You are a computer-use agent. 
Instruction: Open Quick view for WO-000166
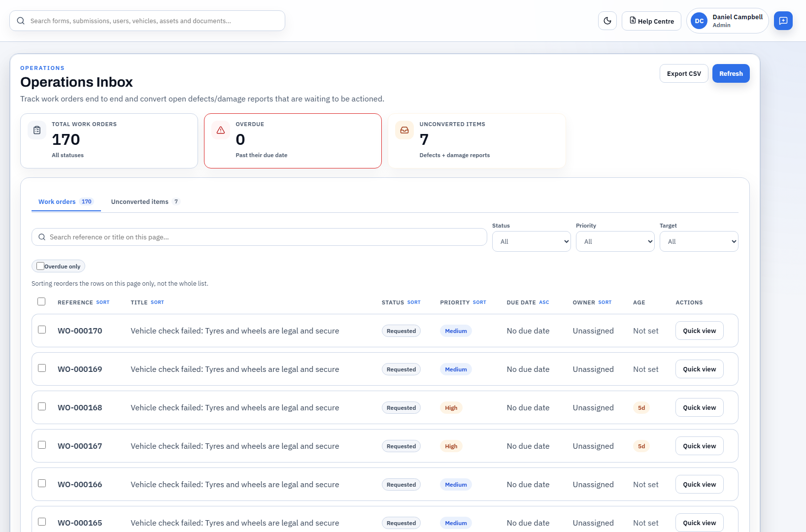click(699, 484)
